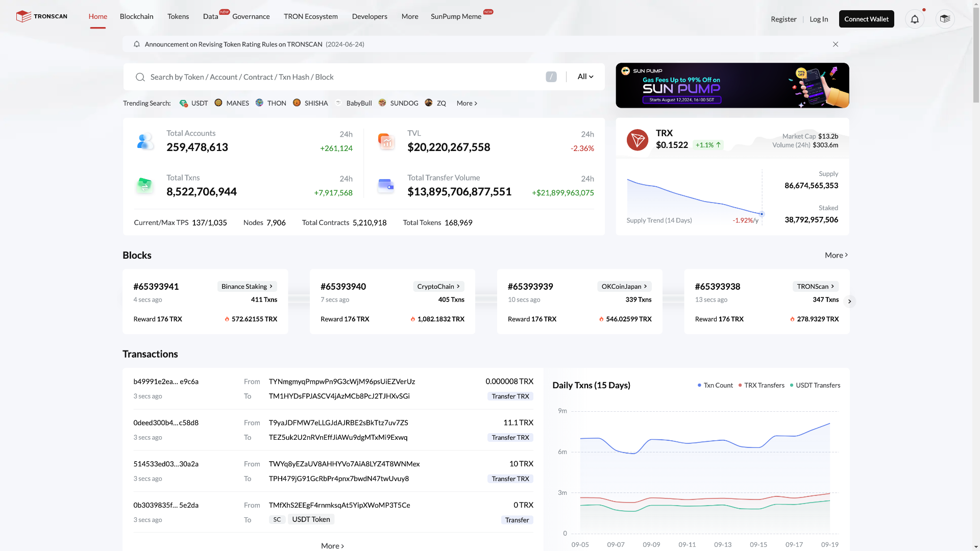980x551 pixels.
Task: Open the Governance menu
Action: click(251, 16)
